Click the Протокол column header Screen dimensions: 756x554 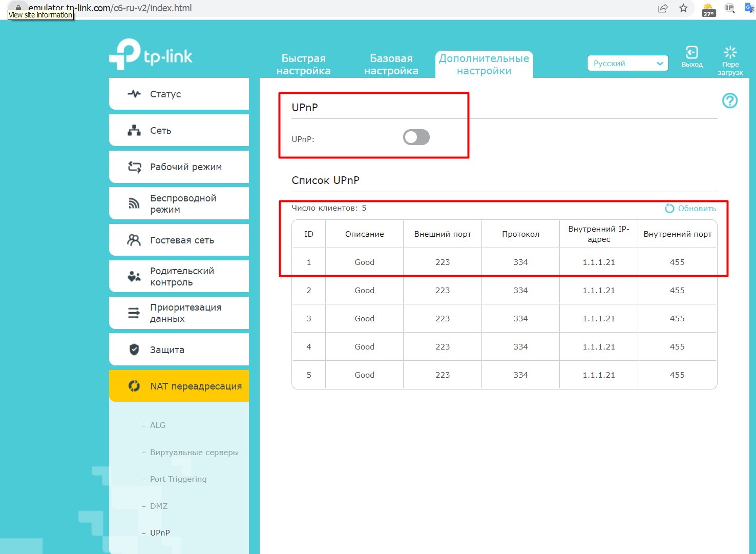(x=521, y=234)
